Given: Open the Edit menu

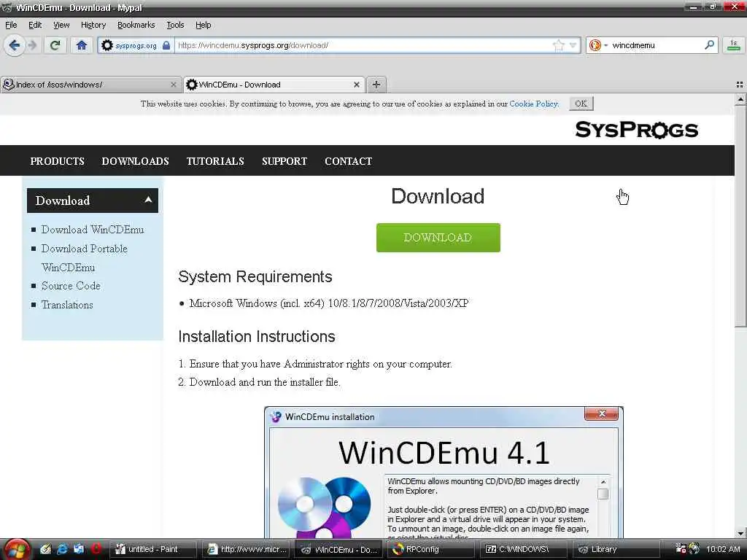Looking at the screenshot, I should click(35, 25).
